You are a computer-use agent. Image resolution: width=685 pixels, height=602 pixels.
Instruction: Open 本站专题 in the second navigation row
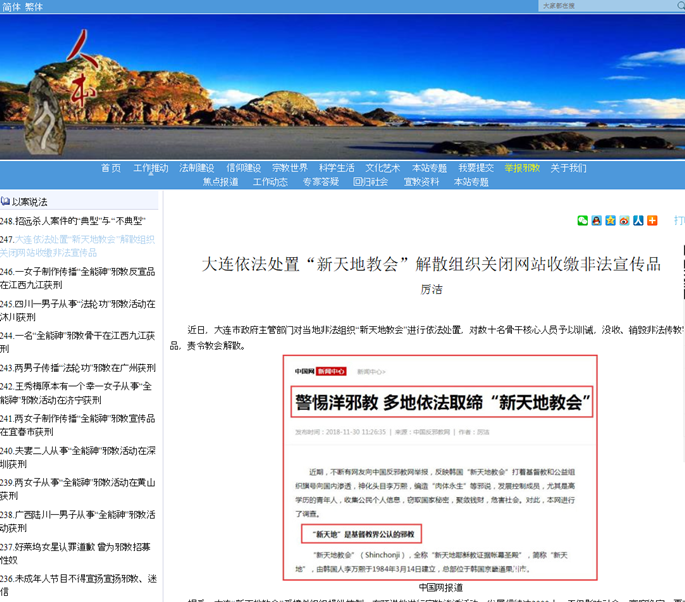(x=471, y=182)
